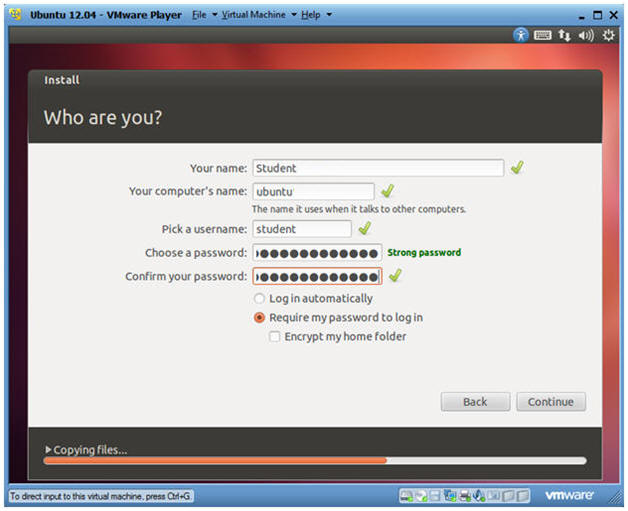Screen dimensions: 628x511
Task: Click the CD/DVD drive device status icon
Action: (422, 497)
